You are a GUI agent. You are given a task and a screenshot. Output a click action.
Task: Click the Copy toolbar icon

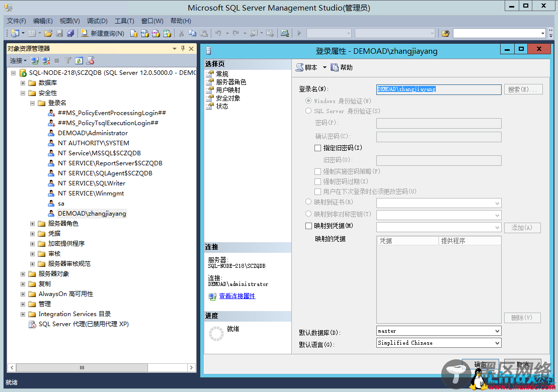(x=193, y=33)
